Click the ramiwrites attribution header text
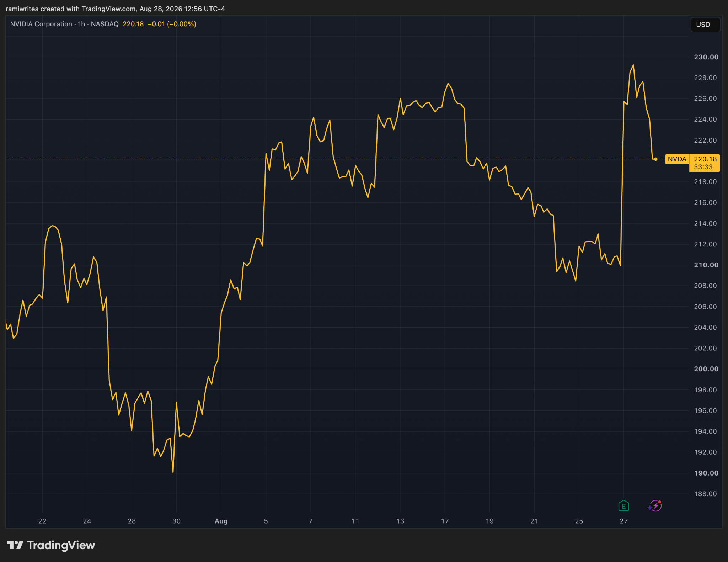 115,9
